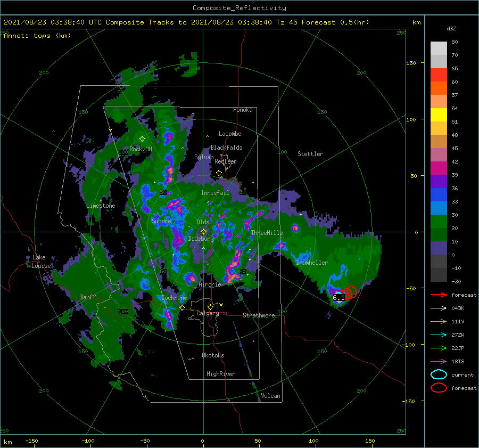Click the yellow diamond marker at Didsbury
The image size is (479, 448).
click(203, 232)
